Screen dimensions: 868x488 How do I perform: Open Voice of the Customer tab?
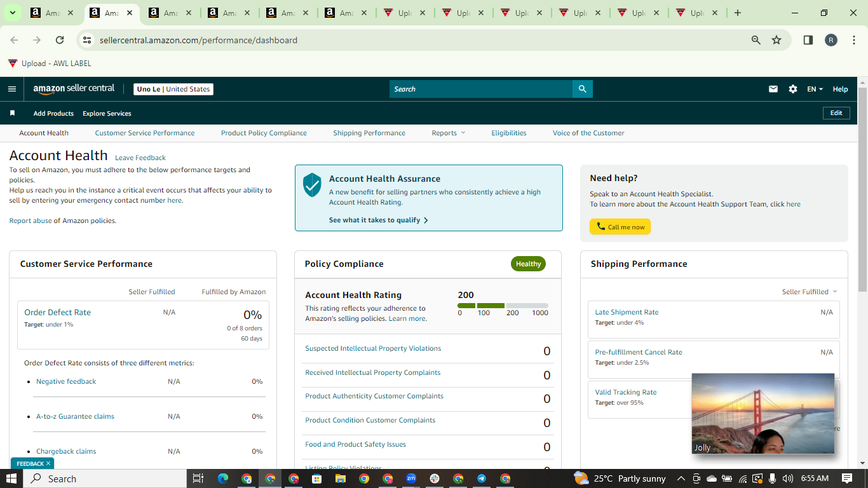tap(588, 133)
